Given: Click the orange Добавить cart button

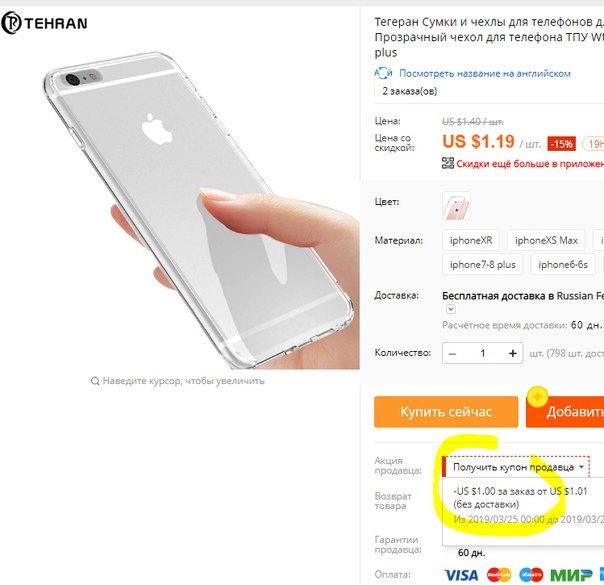Looking at the screenshot, I should 565,412.
